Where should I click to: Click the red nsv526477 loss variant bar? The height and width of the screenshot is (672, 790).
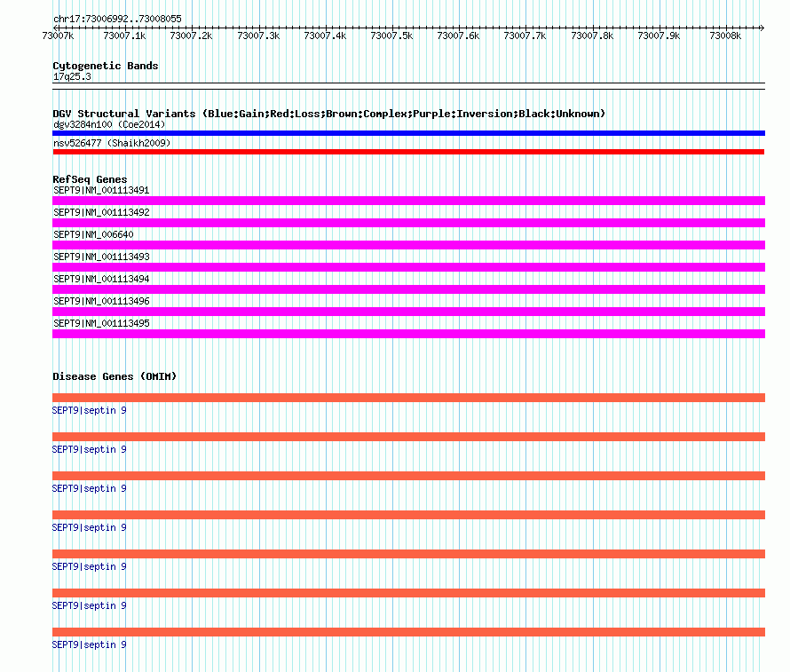pos(408,152)
